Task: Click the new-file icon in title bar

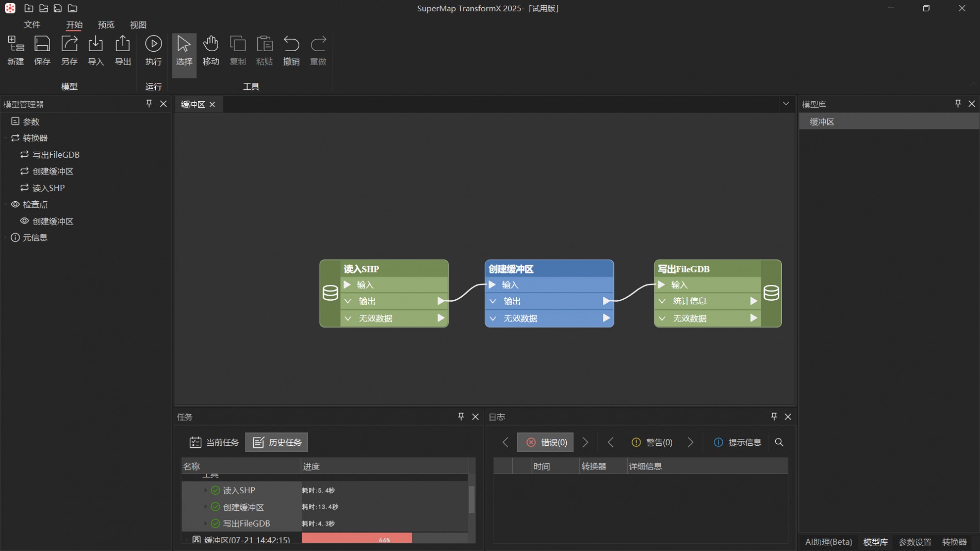Action: [29, 8]
